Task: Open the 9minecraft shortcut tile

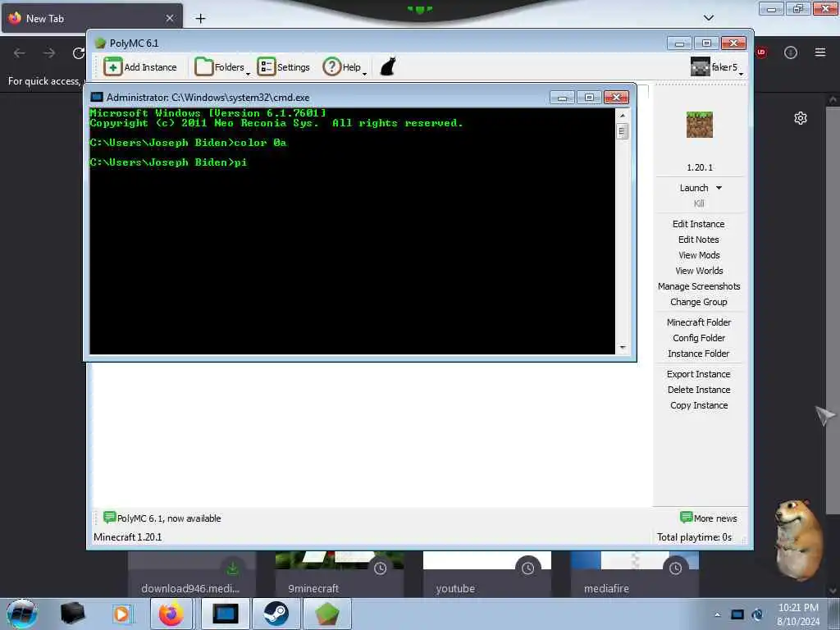Action: pos(340,573)
